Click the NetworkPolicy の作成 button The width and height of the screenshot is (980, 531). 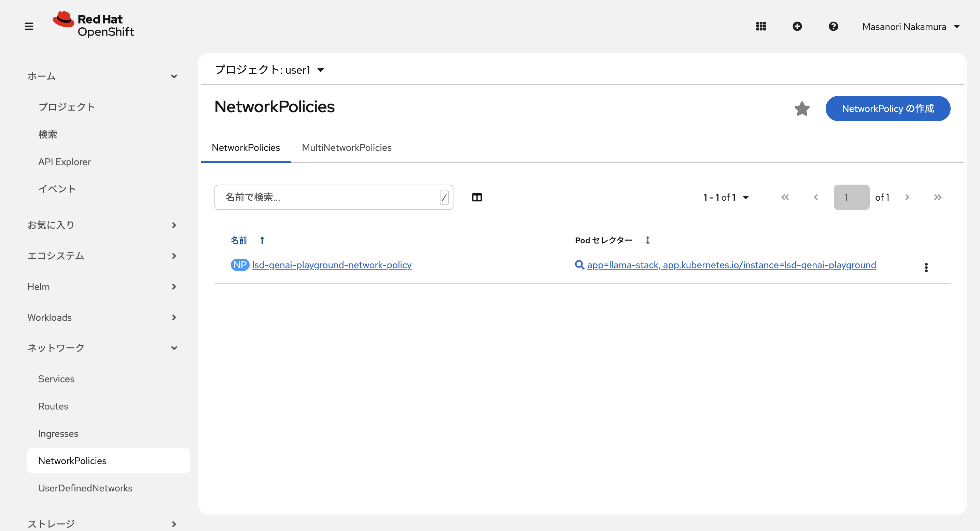887,109
